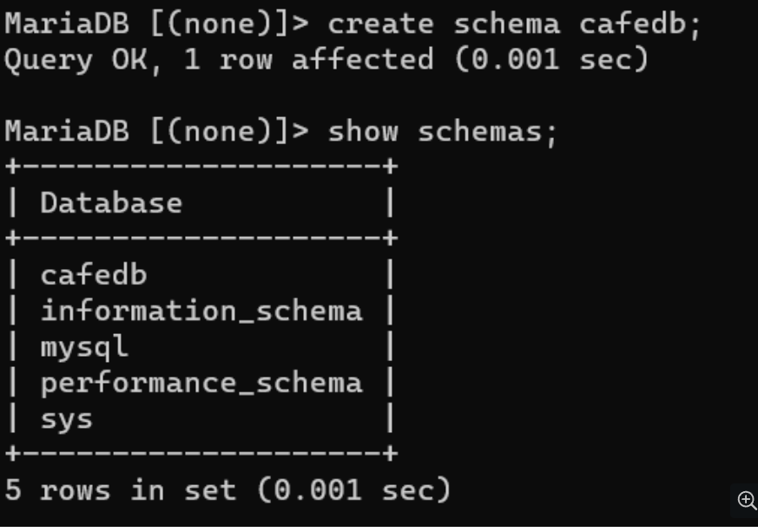
Task: Click the '5 rows in set' summary line
Action: coord(227,490)
